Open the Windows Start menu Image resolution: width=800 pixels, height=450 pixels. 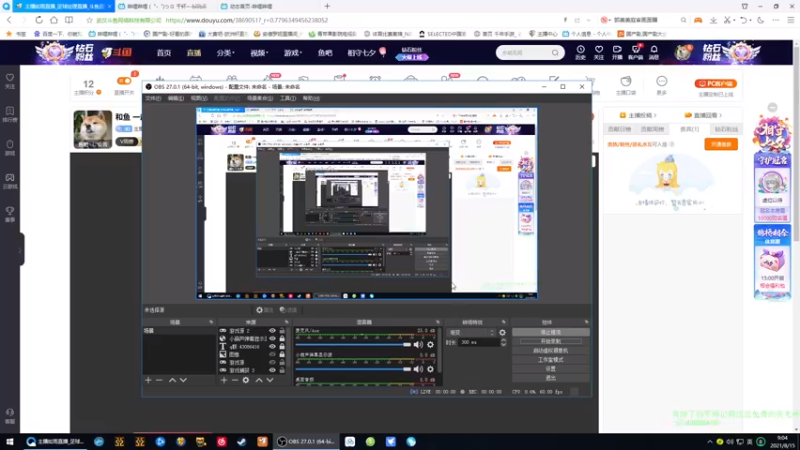click(10, 442)
